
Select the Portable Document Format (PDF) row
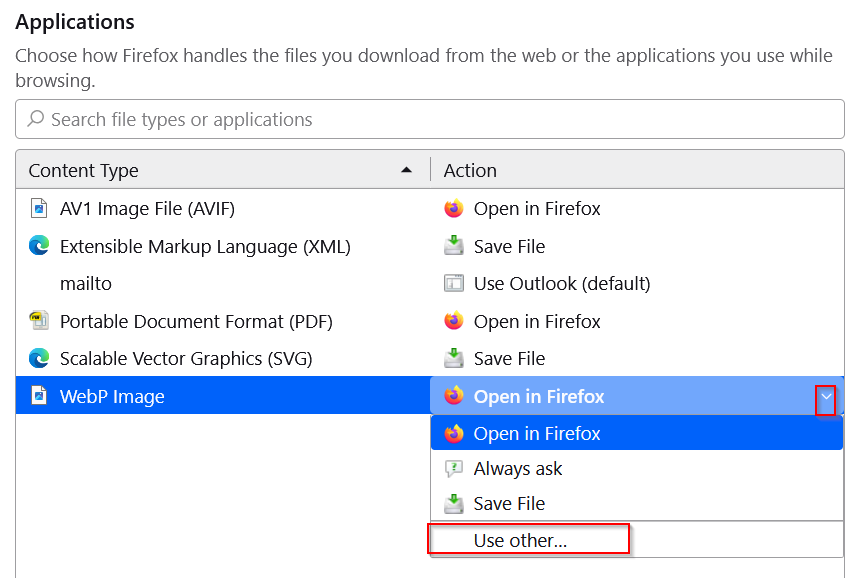pos(430,321)
